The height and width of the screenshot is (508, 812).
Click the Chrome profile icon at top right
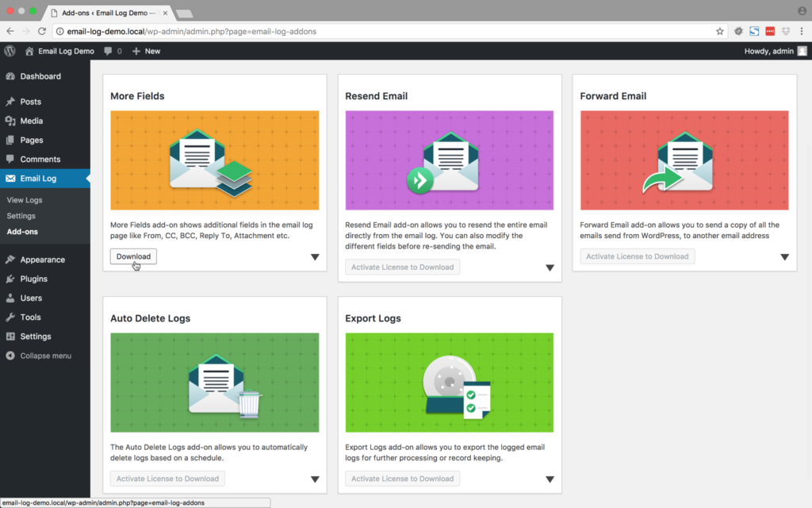pos(802,11)
